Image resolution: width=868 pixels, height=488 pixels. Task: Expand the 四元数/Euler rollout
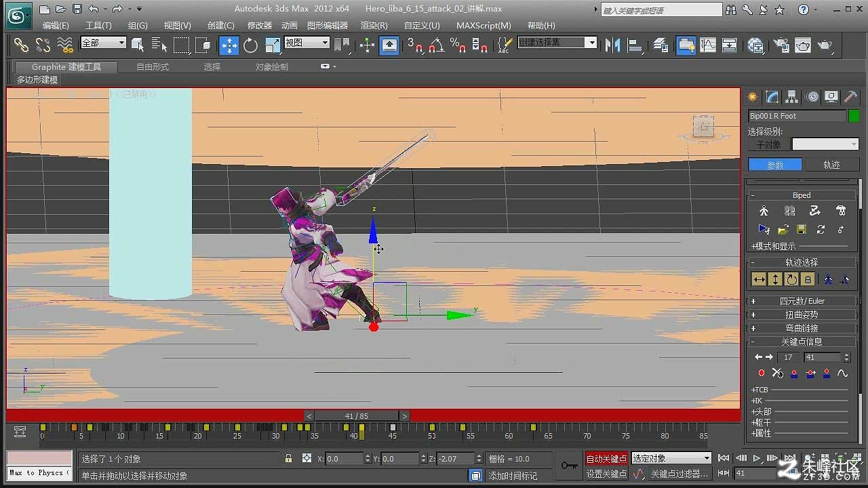click(802, 301)
